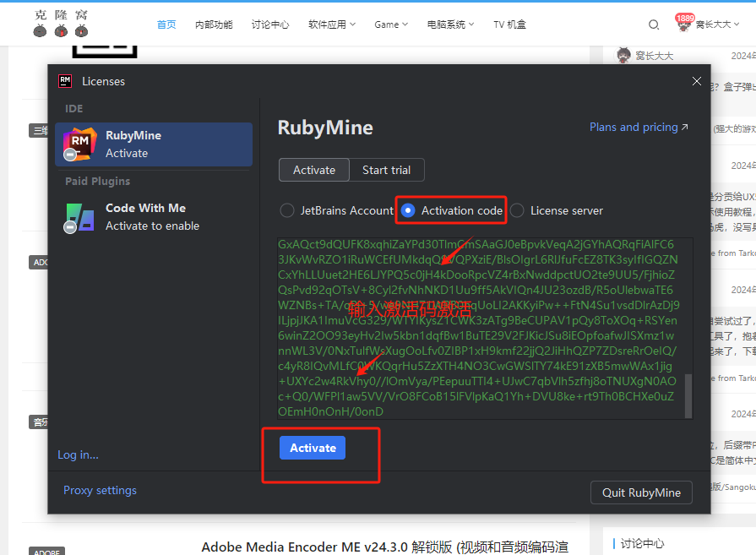Switch to the Start trial tab

386,170
